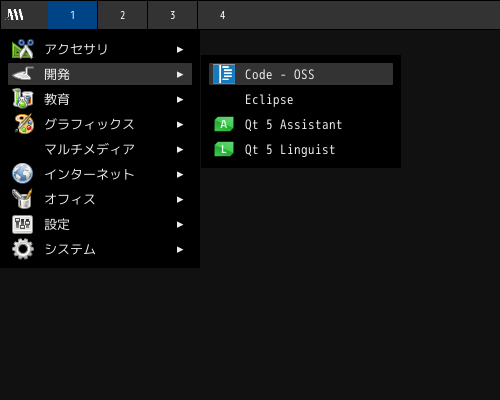Click the Qt 5 Linguist green icon
The image size is (500, 400).
click(224, 149)
